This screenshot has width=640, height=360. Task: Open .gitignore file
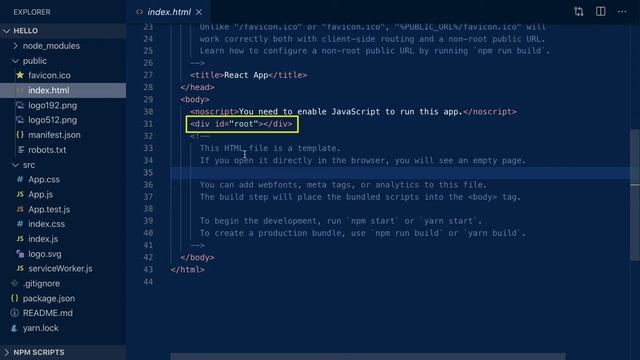(x=63, y=283)
